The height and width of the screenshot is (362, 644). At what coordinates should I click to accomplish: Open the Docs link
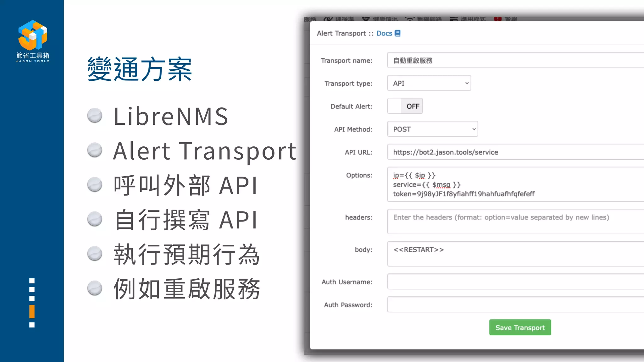(x=384, y=33)
